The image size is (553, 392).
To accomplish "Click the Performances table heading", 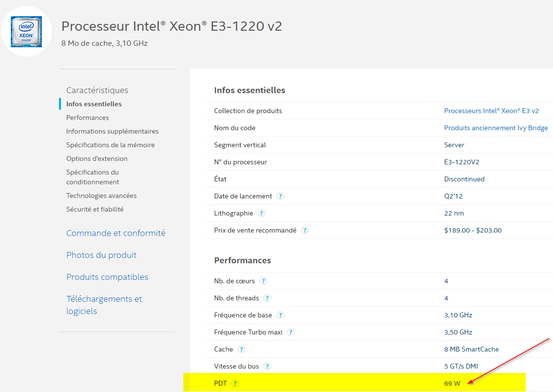I will (x=243, y=260).
